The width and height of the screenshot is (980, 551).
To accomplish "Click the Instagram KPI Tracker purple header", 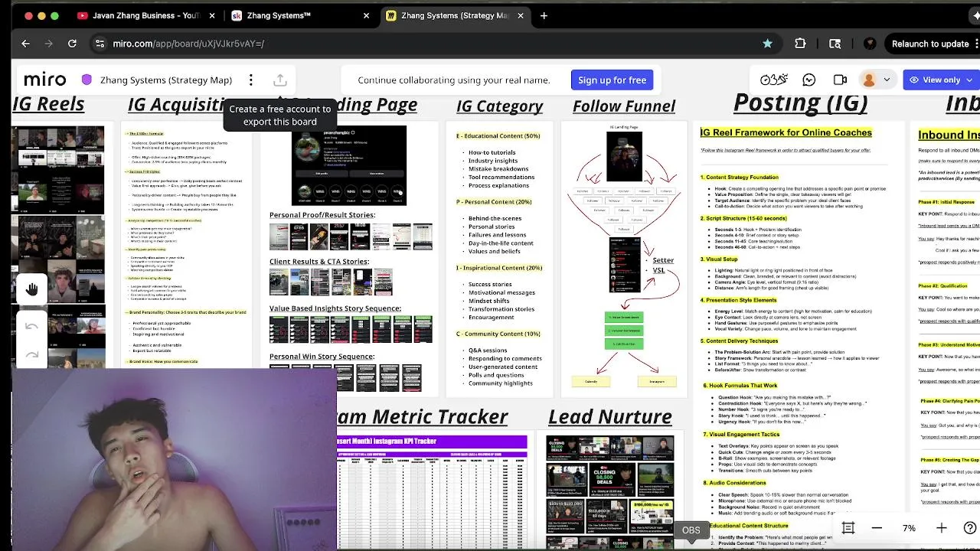I will (432, 441).
